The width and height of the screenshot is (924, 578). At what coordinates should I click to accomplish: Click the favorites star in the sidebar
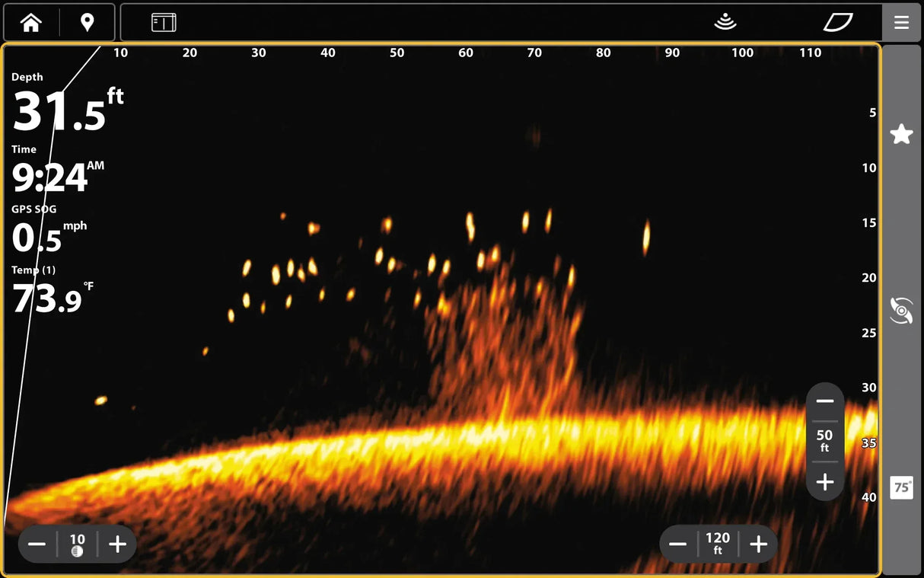coord(901,134)
